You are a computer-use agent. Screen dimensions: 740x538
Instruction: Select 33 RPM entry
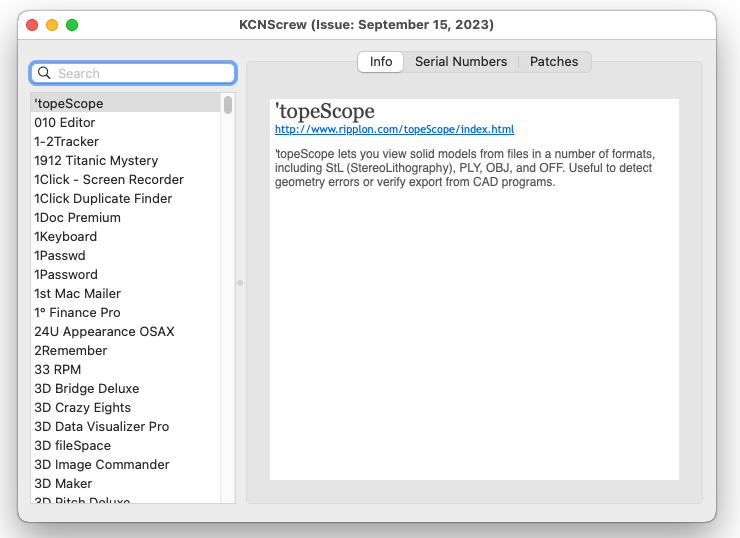coord(126,370)
